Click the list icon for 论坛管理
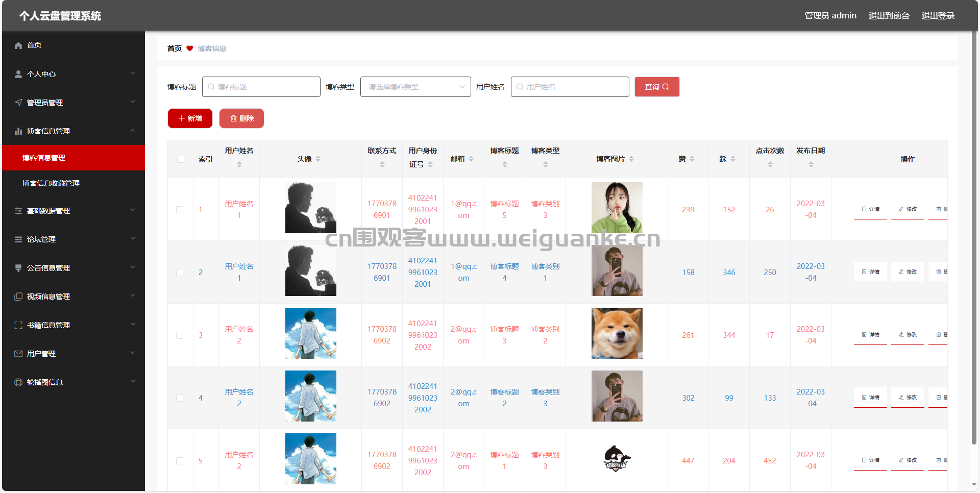The height and width of the screenshot is (493, 980). (18, 239)
